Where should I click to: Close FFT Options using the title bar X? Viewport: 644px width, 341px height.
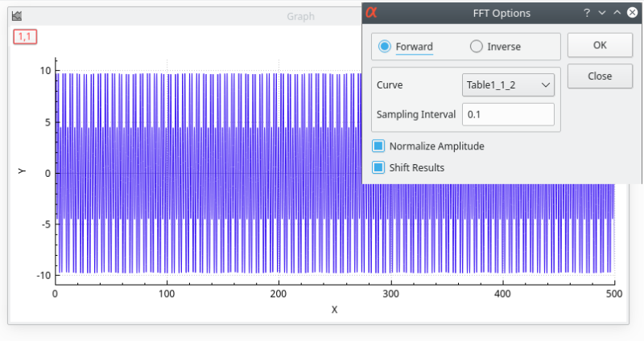click(x=631, y=13)
